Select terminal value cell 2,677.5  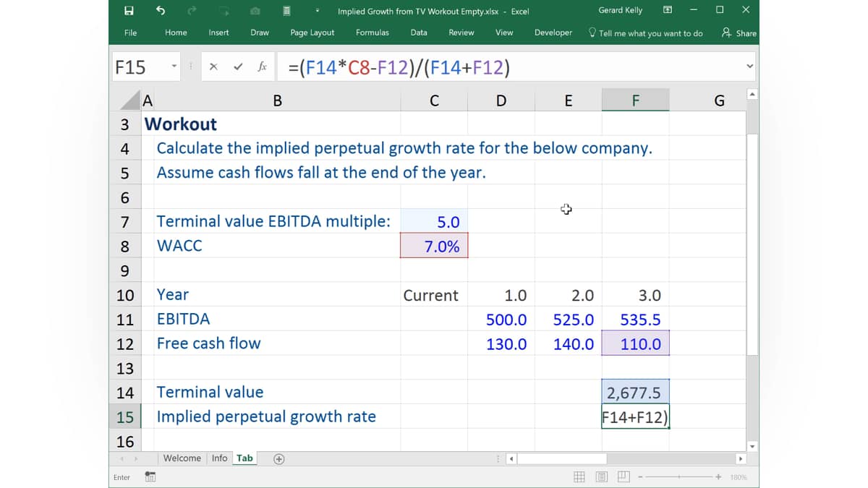635,393
